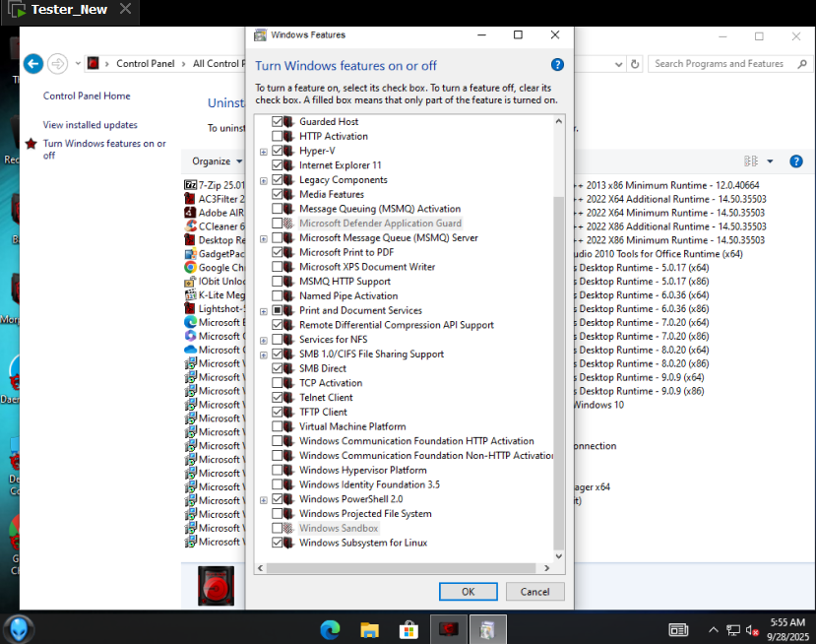Select the K-Lite Mega program icon
This screenshot has width=816, height=644.
point(191,294)
